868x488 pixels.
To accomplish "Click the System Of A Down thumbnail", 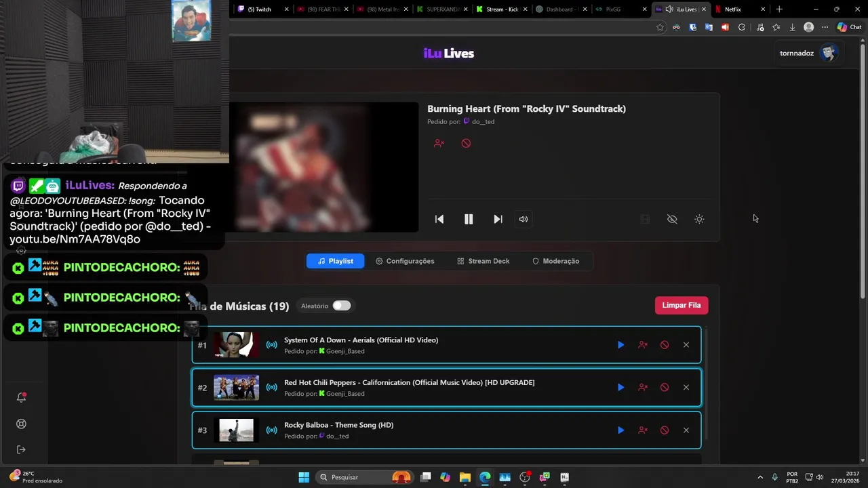I will click(x=236, y=345).
